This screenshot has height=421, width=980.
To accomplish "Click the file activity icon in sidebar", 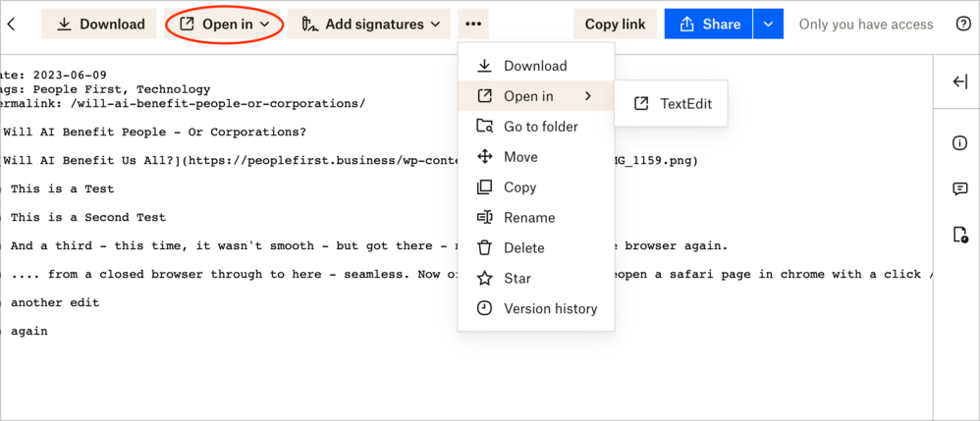I will (960, 235).
